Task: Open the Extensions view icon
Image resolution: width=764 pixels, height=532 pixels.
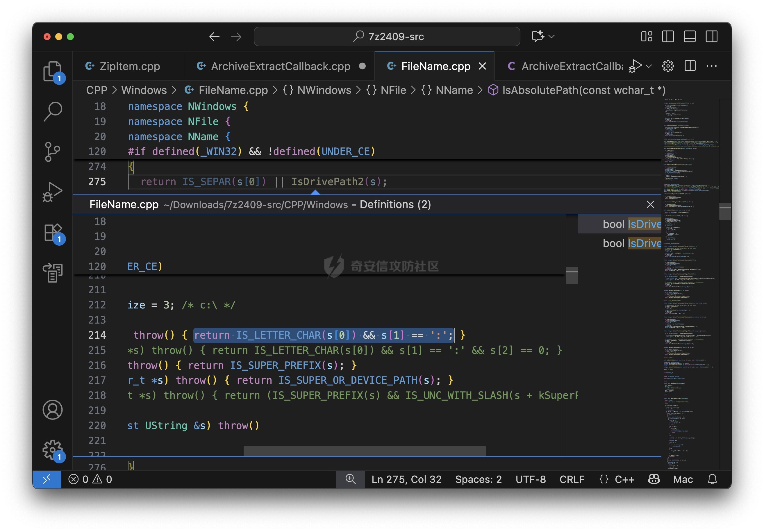Action: point(53,232)
